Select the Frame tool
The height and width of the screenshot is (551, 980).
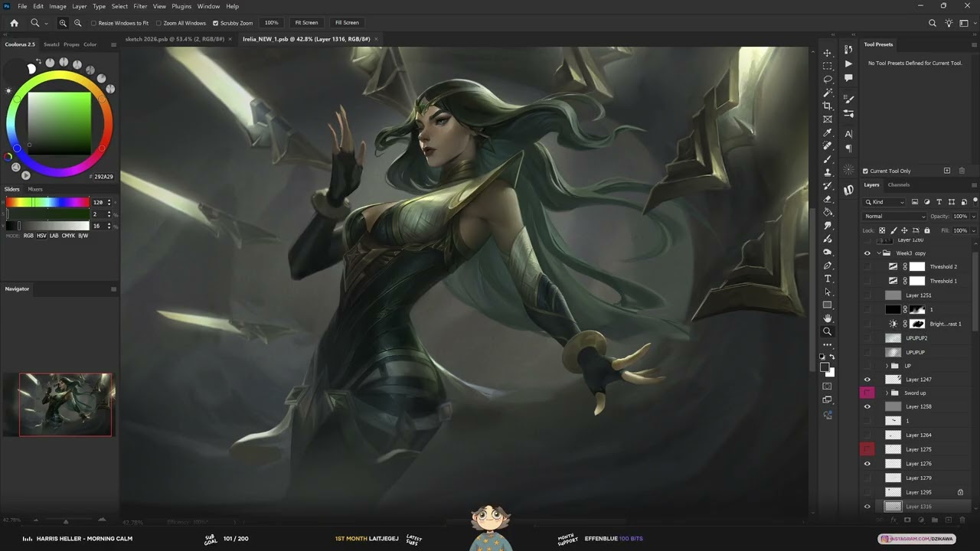828,119
